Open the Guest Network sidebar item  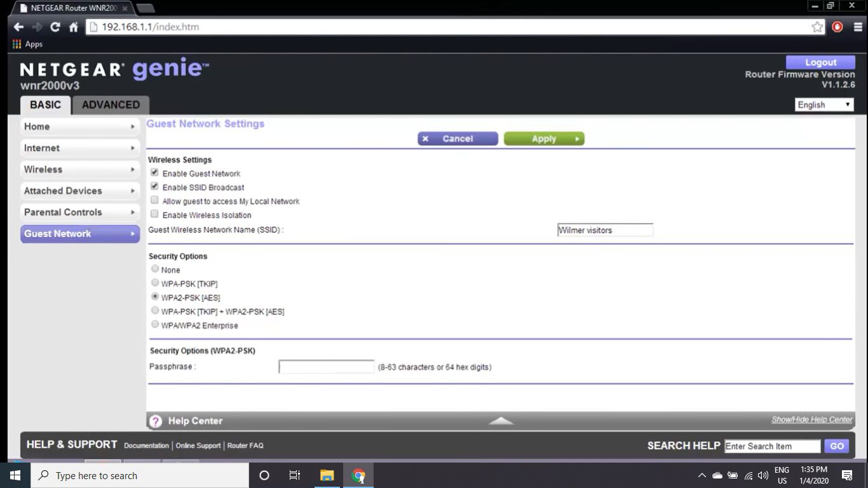(80, 234)
